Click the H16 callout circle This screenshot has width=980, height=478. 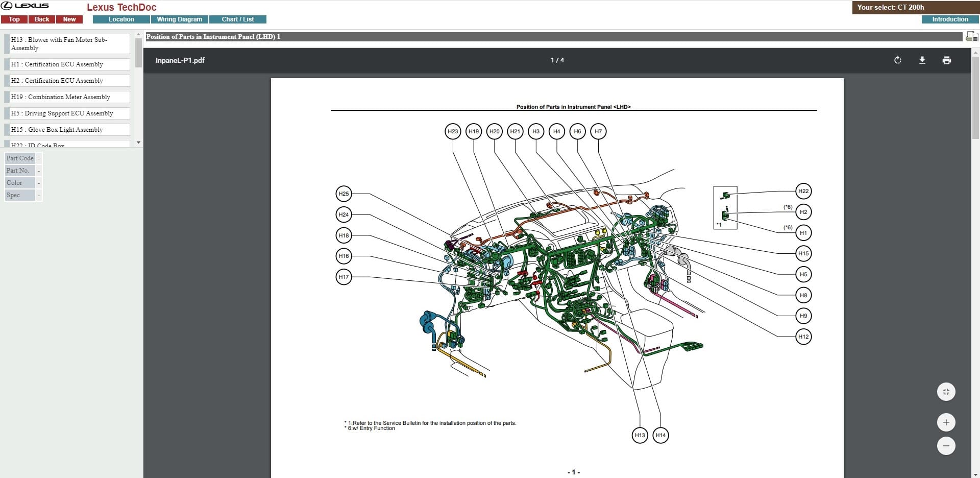344,256
